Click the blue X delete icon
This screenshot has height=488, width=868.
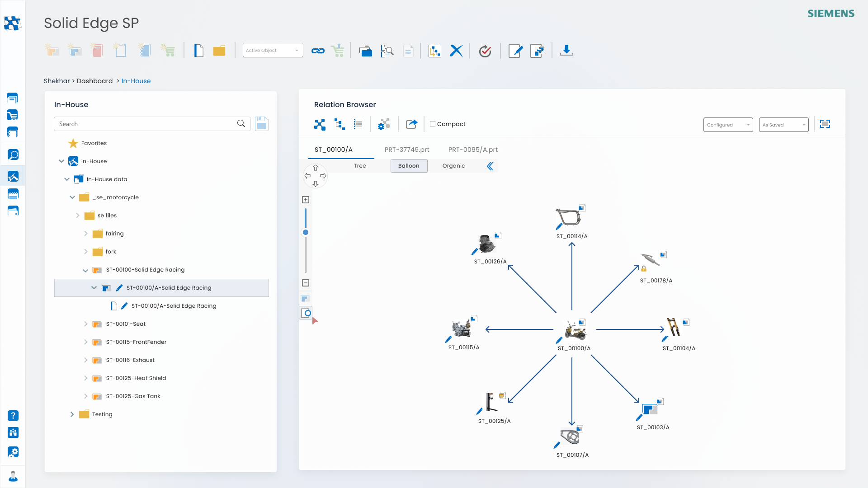456,51
